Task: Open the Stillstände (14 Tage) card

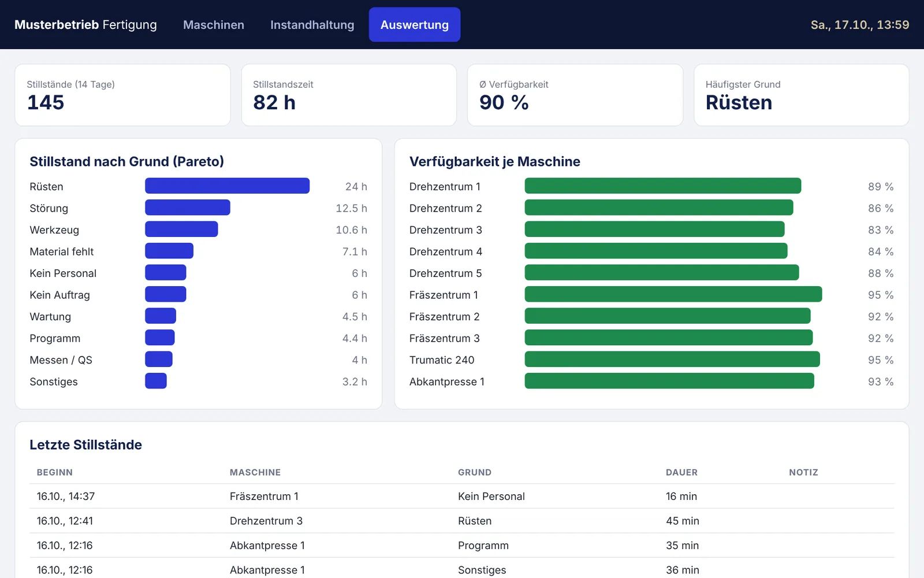Action: tap(122, 95)
